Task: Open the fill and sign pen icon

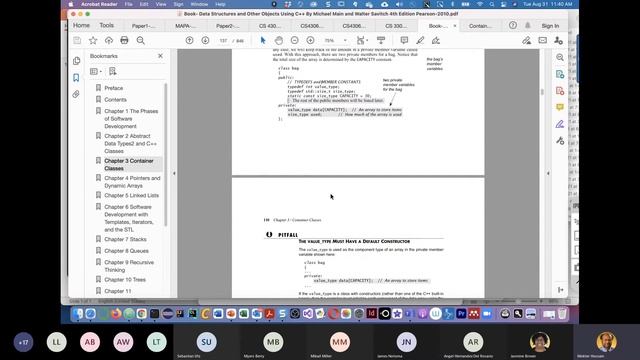Action: point(527,40)
